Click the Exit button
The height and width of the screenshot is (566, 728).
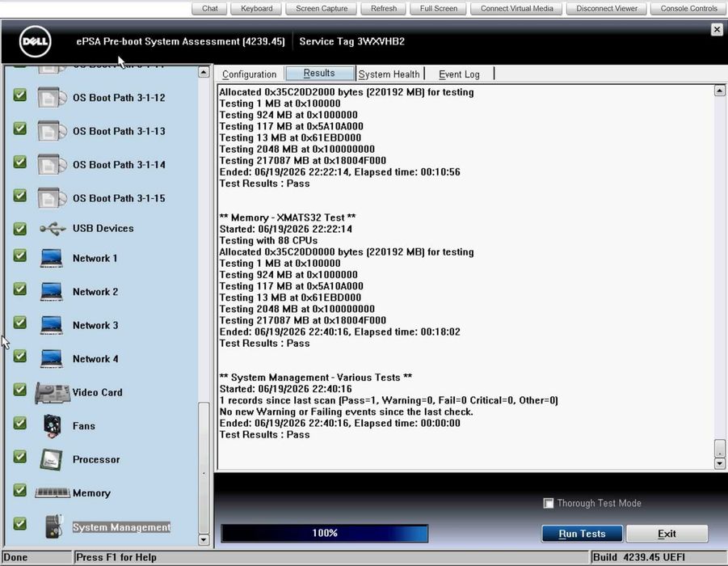pyautogui.click(x=667, y=534)
